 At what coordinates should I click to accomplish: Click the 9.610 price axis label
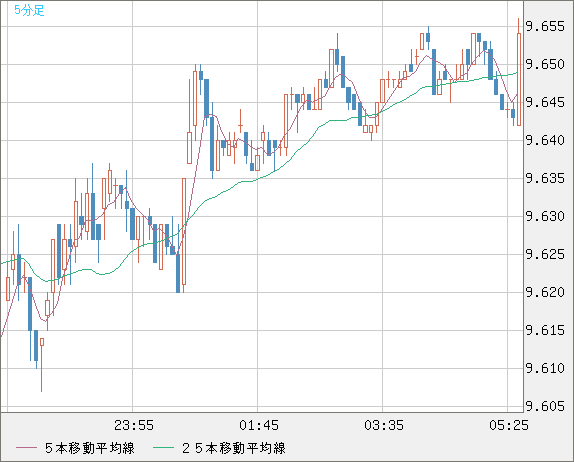(x=545, y=368)
